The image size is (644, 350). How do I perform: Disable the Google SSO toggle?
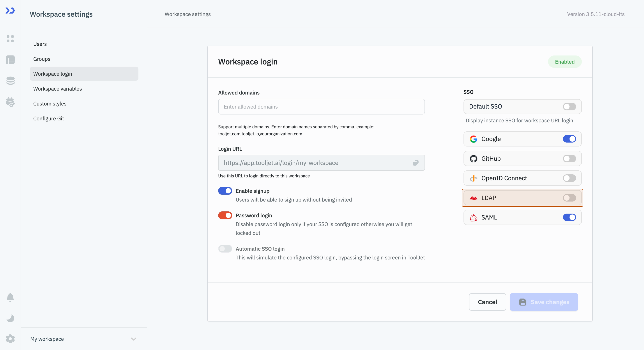pyautogui.click(x=569, y=139)
